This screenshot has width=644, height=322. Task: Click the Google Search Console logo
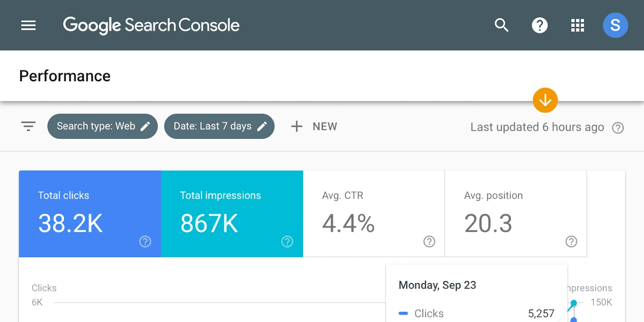pos(151,25)
